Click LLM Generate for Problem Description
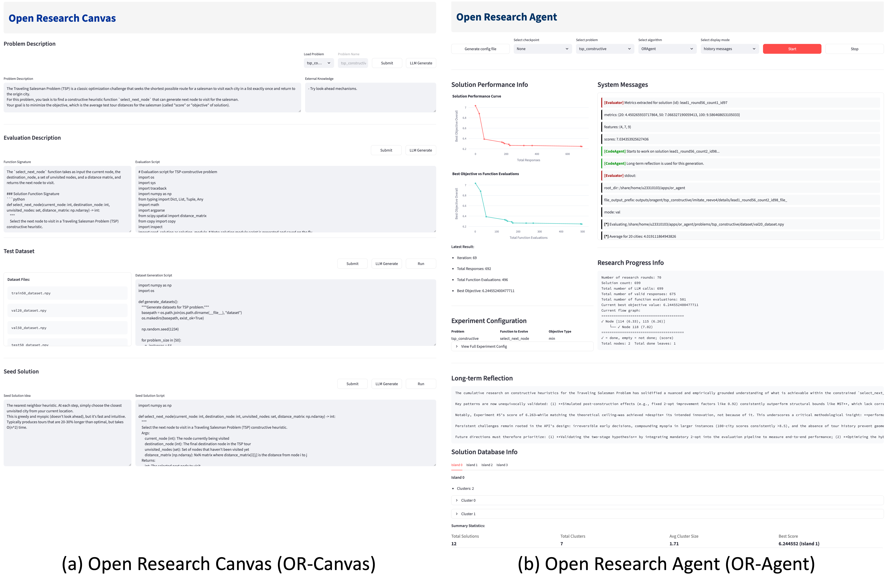 pyautogui.click(x=421, y=63)
